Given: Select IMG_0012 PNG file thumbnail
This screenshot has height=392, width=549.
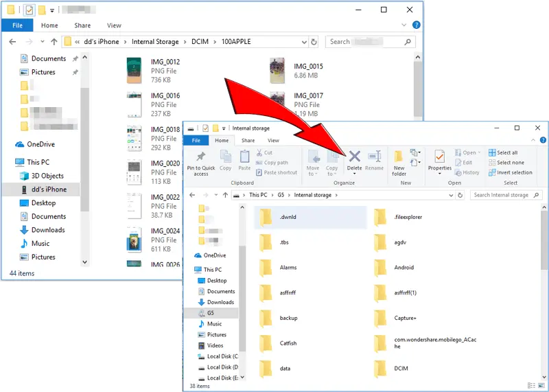Looking at the screenshot, I should [x=134, y=71].
